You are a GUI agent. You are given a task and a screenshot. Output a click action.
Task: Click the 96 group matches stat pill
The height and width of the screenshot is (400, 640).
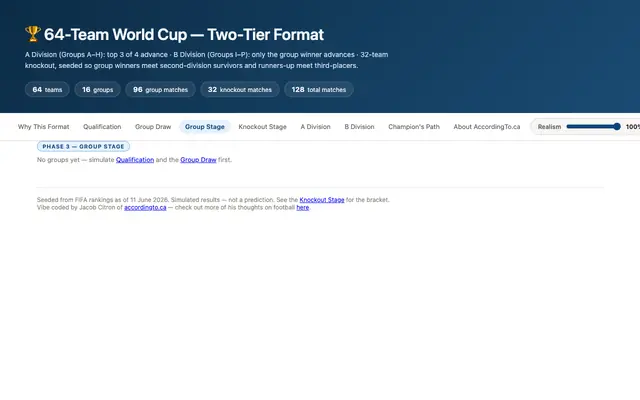[x=160, y=89]
